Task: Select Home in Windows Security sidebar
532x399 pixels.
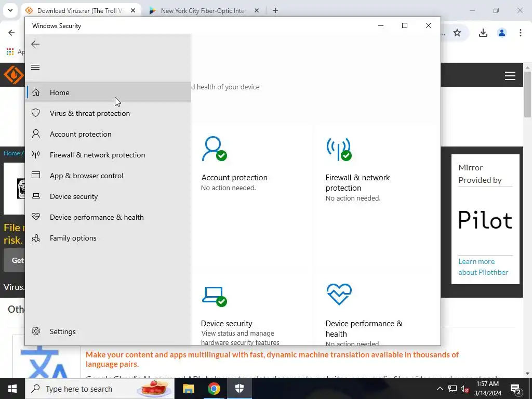Action: tap(108, 92)
